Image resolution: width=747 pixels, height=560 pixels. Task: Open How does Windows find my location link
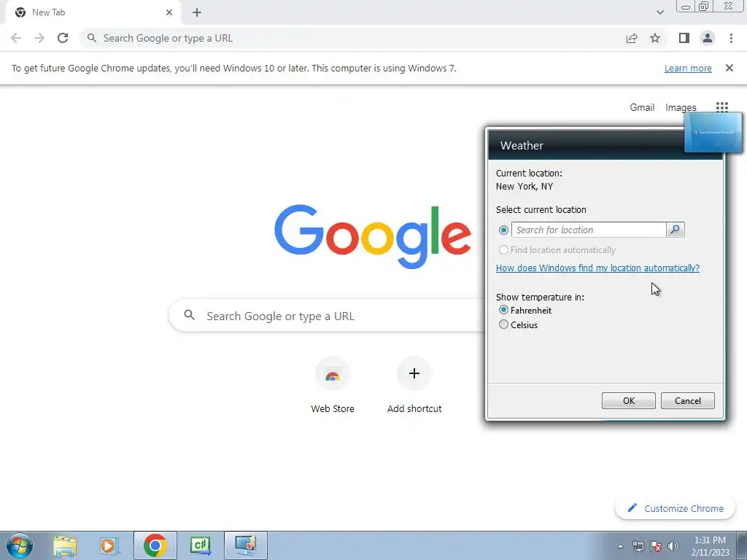[598, 268]
